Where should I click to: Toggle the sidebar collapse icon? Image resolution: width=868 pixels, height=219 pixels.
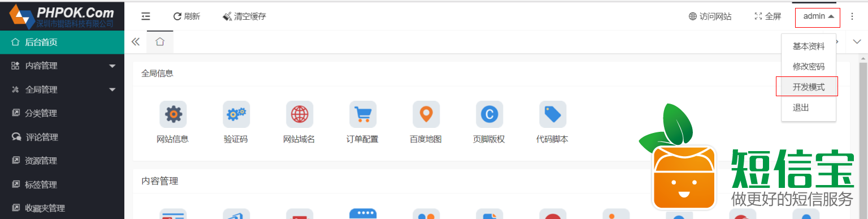click(x=146, y=16)
